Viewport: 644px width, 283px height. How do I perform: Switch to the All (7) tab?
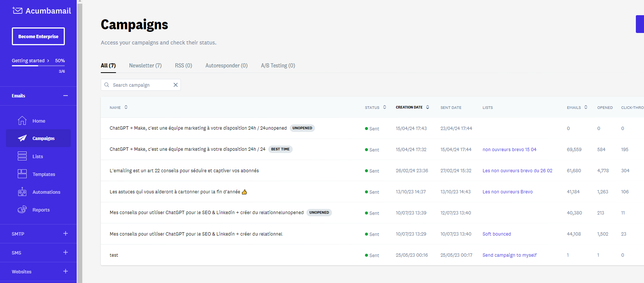click(x=108, y=66)
